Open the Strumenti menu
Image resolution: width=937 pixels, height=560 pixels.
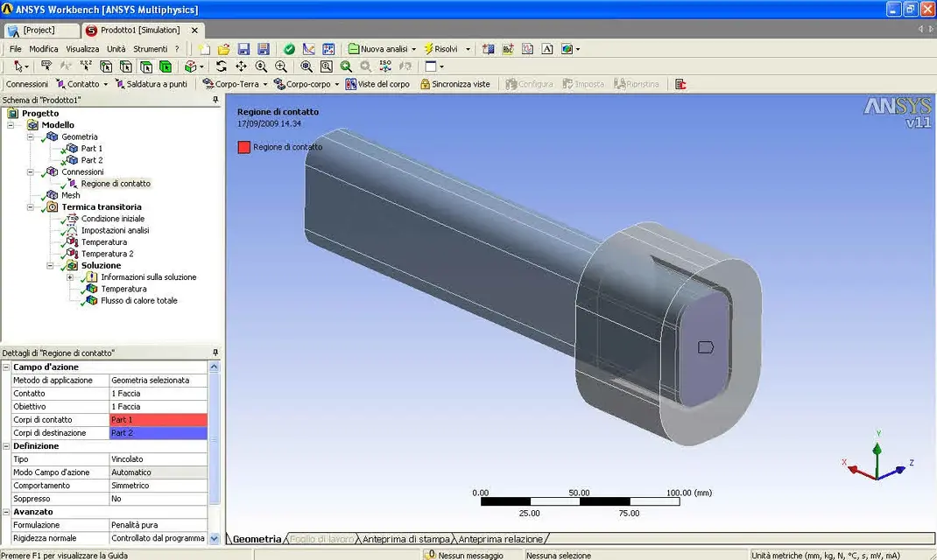pyautogui.click(x=150, y=49)
